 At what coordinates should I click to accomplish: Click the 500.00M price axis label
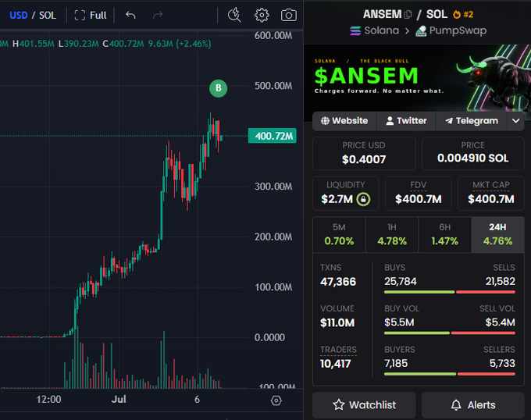(x=273, y=86)
